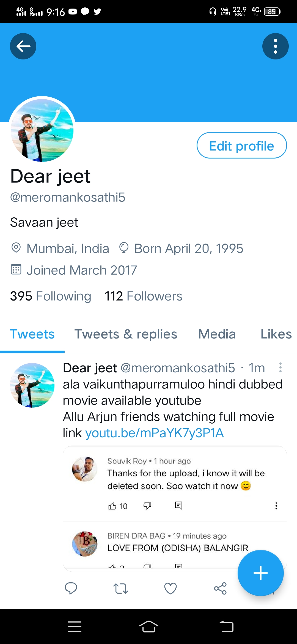The width and height of the screenshot is (297, 644).
Task: Open the profile overflow menu
Action: (275, 46)
